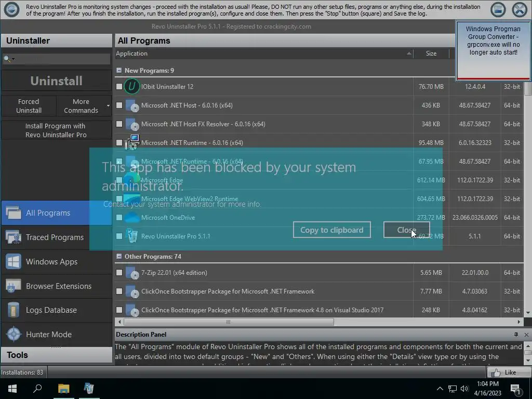Check the 7-Zip 22.01 checkbox
This screenshot has width=532, height=399.
(119, 272)
